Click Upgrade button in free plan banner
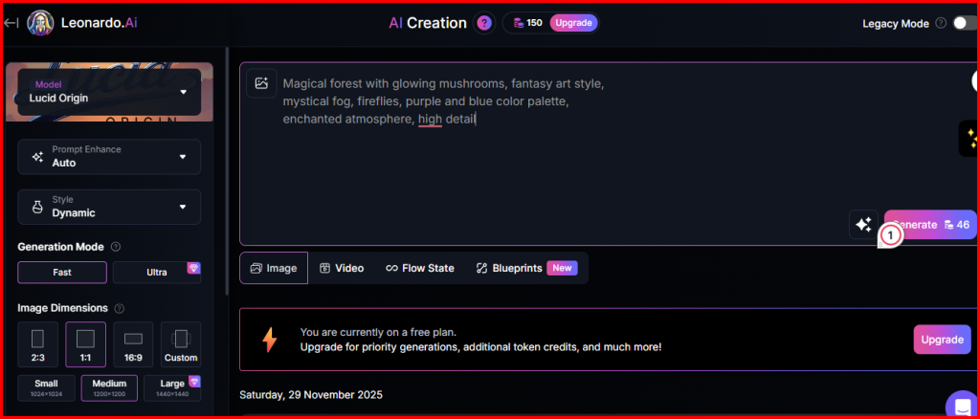Screen dimensions: 980x419 (x=941, y=340)
